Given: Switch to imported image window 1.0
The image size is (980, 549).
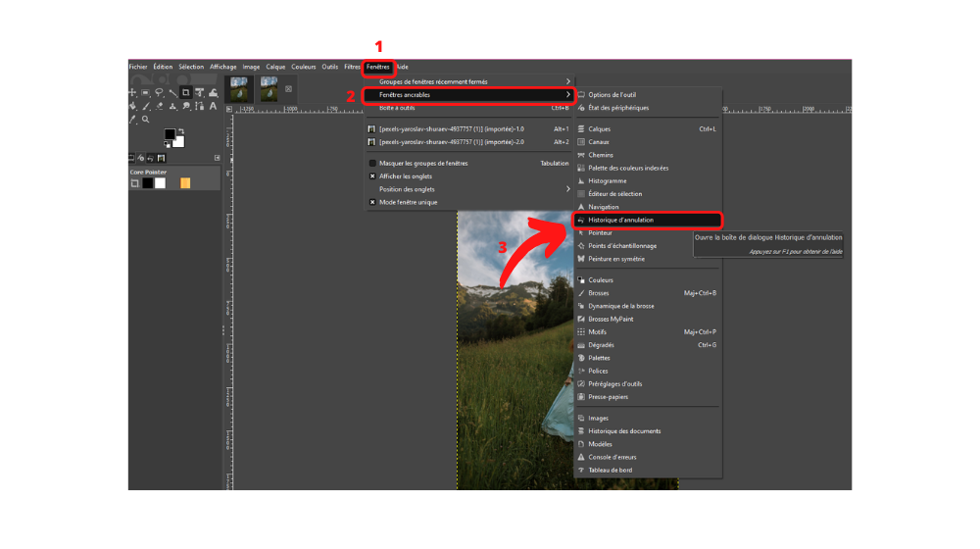Looking at the screenshot, I should pos(468,128).
